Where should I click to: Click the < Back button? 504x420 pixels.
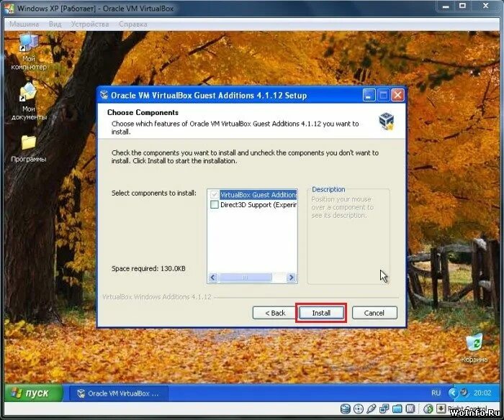(275, 313)
